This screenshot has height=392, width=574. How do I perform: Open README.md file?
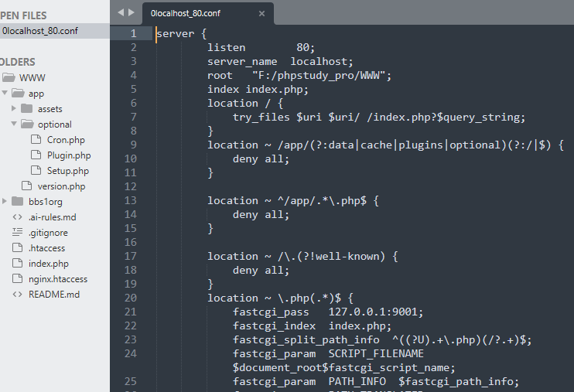click(54, 295)
